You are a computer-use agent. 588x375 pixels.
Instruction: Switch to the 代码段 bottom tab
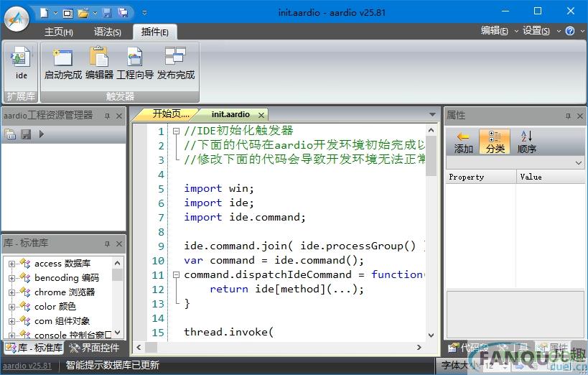[469, 348]
